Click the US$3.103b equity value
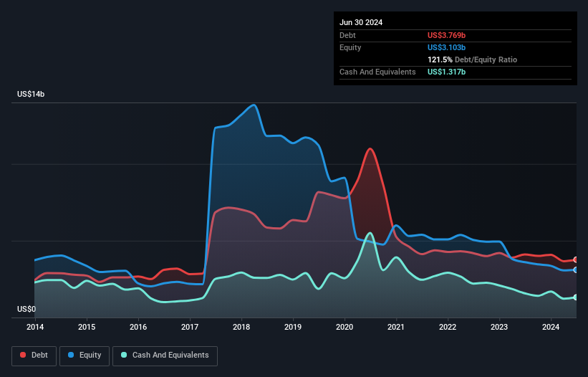588x377 pixels. (446, 47)
